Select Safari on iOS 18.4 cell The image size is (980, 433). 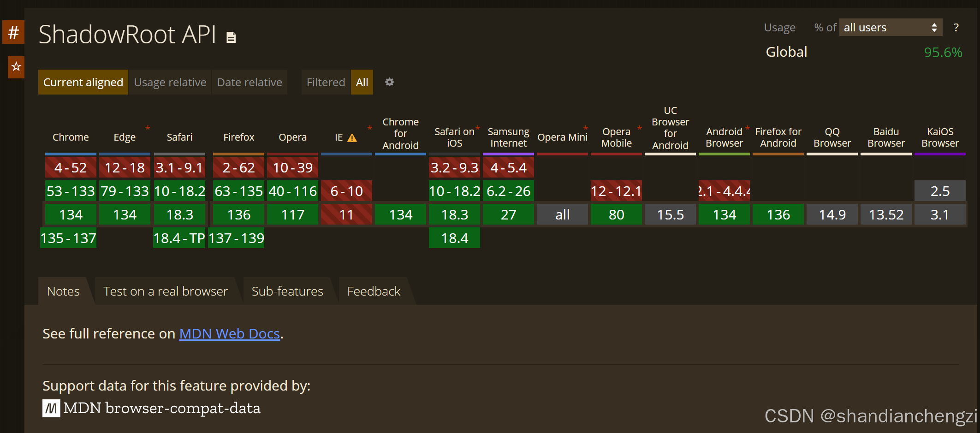click(454, 238)
